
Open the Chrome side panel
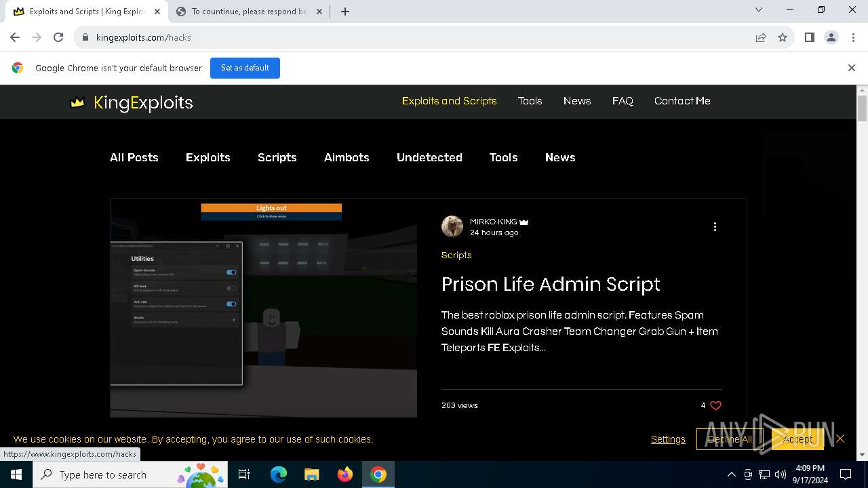tap(810, 37)
